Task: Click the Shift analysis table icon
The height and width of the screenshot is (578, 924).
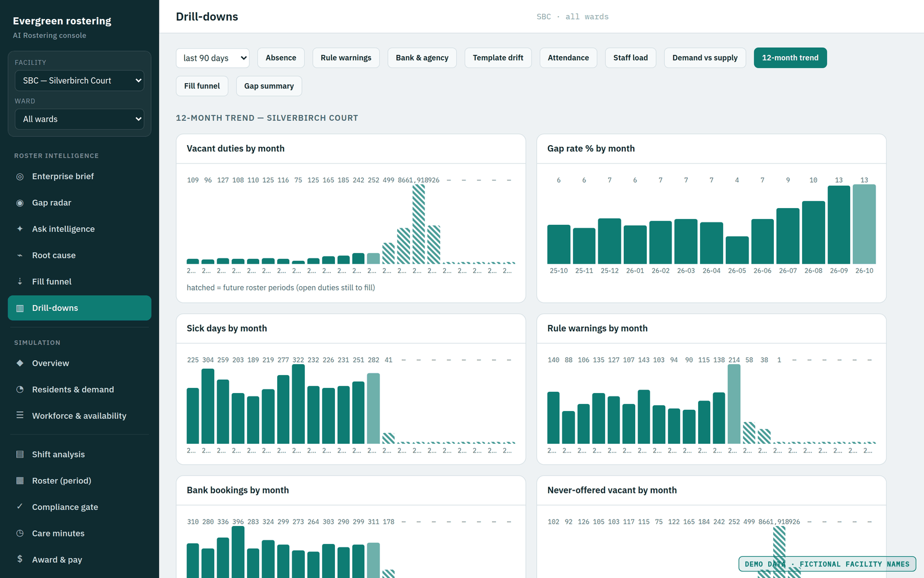Action: click(x=20, y=454)
